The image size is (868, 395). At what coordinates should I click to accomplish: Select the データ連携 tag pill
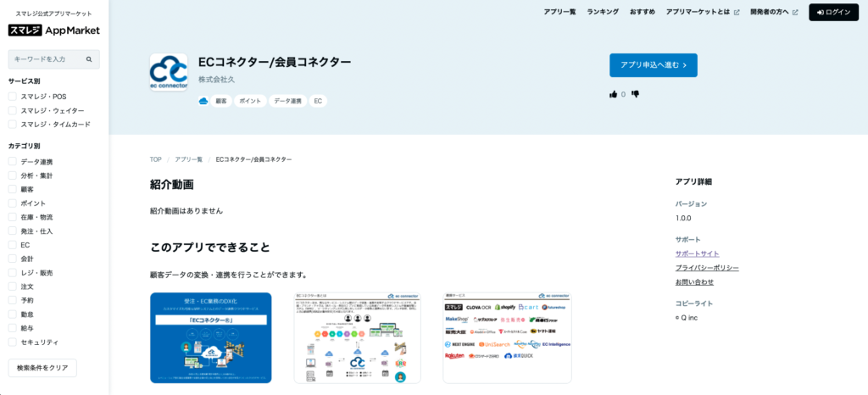288,101
